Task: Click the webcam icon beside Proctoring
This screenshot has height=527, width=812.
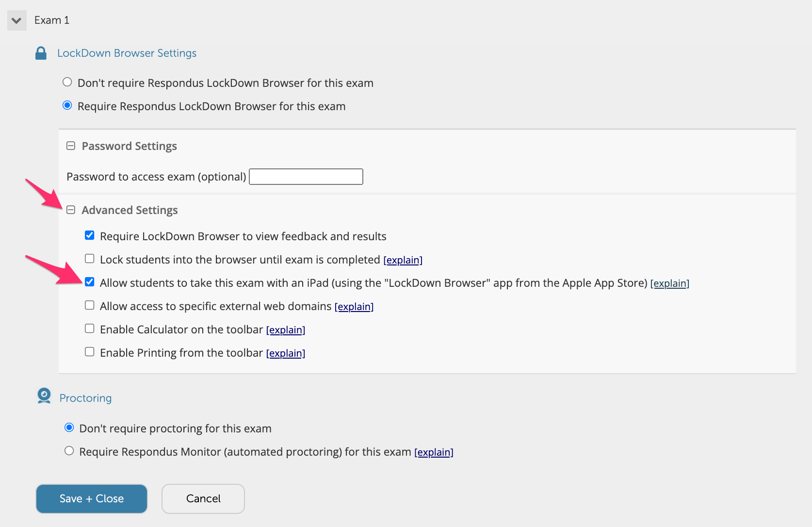Action: click(x=44, y=396)
